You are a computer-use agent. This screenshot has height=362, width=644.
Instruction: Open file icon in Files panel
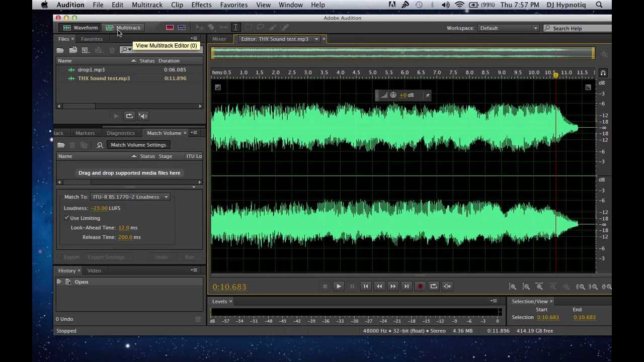click(x=60, y=50)
